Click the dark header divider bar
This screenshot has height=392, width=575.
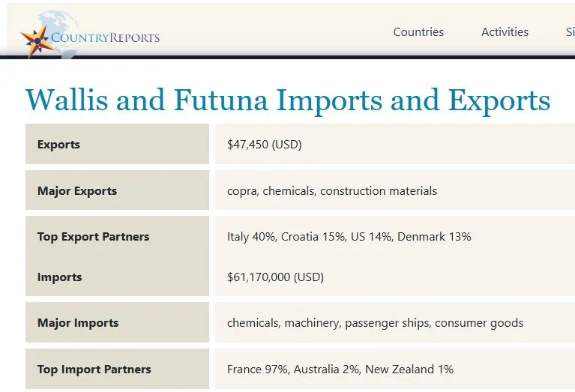click(x=288, y=57)
